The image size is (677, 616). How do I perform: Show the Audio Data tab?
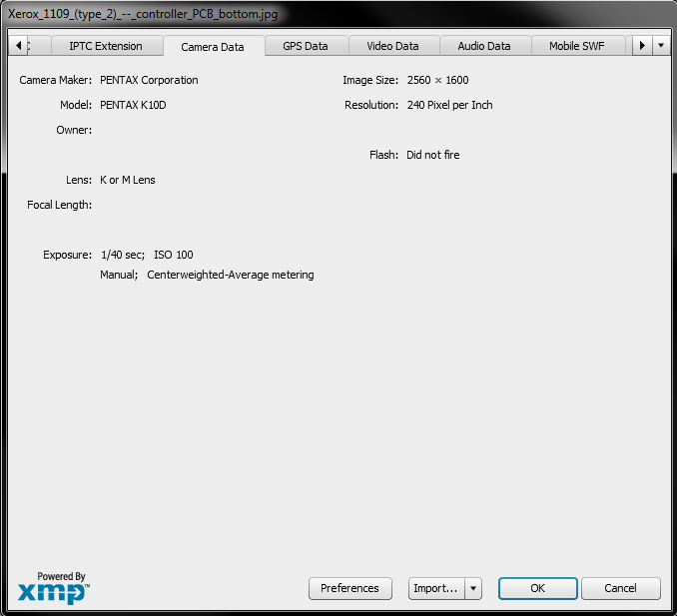tap(483, 46)
